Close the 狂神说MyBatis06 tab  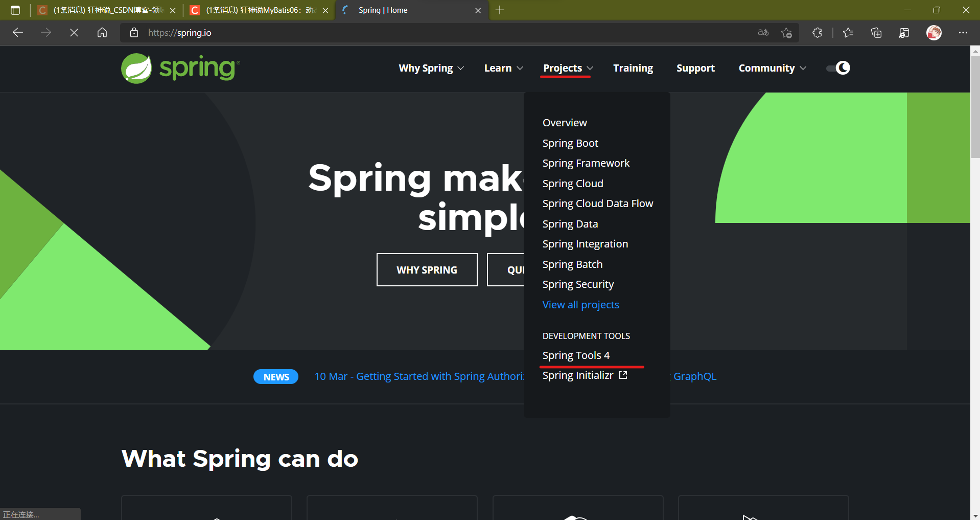[325, 10]
